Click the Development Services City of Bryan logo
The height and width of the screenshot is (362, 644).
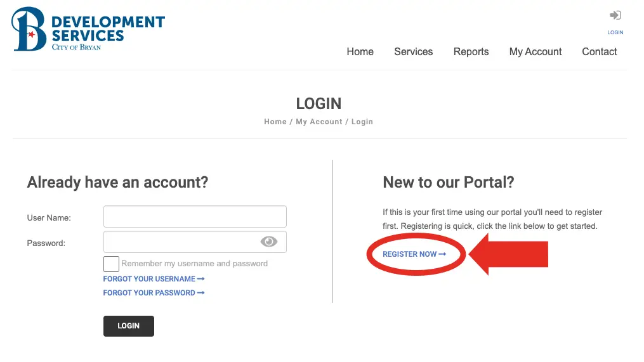click(88, 29)
